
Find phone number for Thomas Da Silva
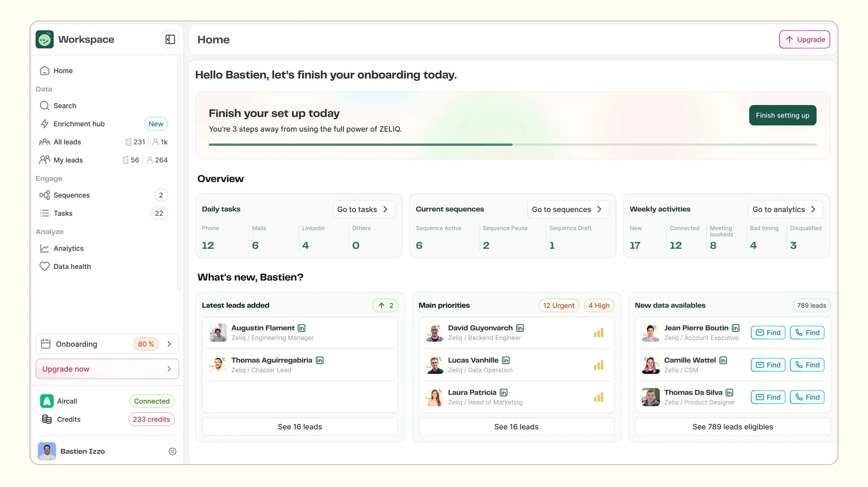coord(807,397)
